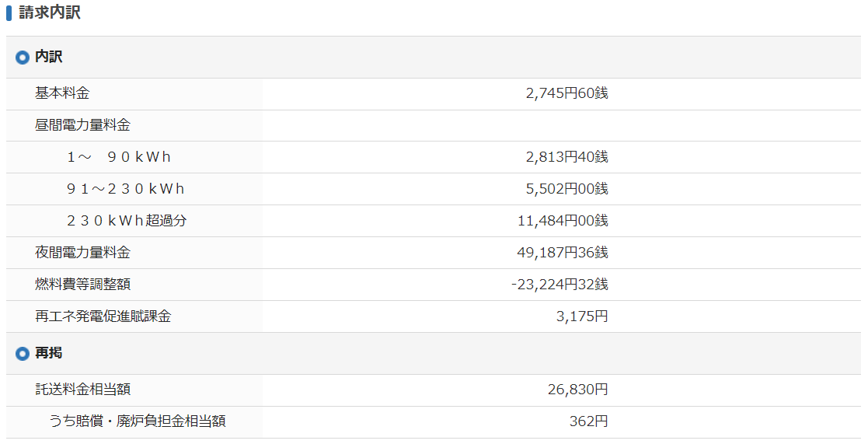
Task: Click the 5,502円00銭 amount
Action: pos(566,189)
